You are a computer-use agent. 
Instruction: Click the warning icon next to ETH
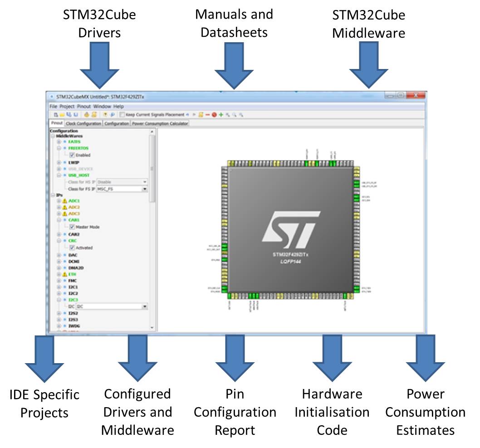pos(64,274)
